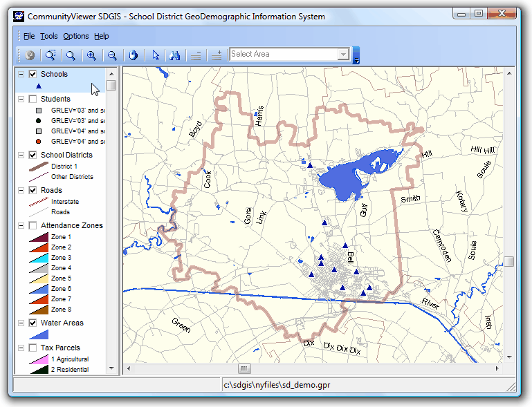
Task: Activate the zoom out tool
Action: [x=111, y=55]
